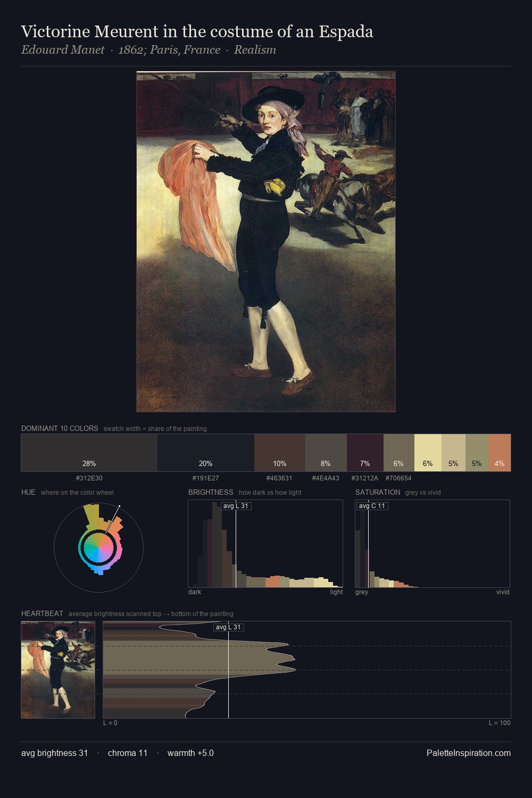Click the hex label #31212A
This screenshot has width=532, height=798.
tap(365, 478)
